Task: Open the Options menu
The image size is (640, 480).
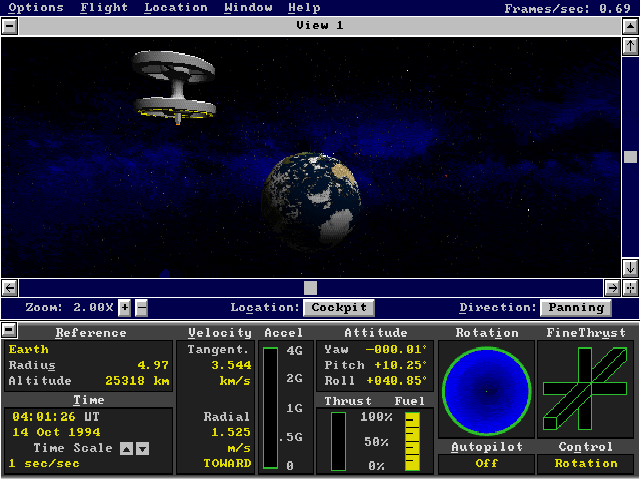Action: (x=36, y=7)
